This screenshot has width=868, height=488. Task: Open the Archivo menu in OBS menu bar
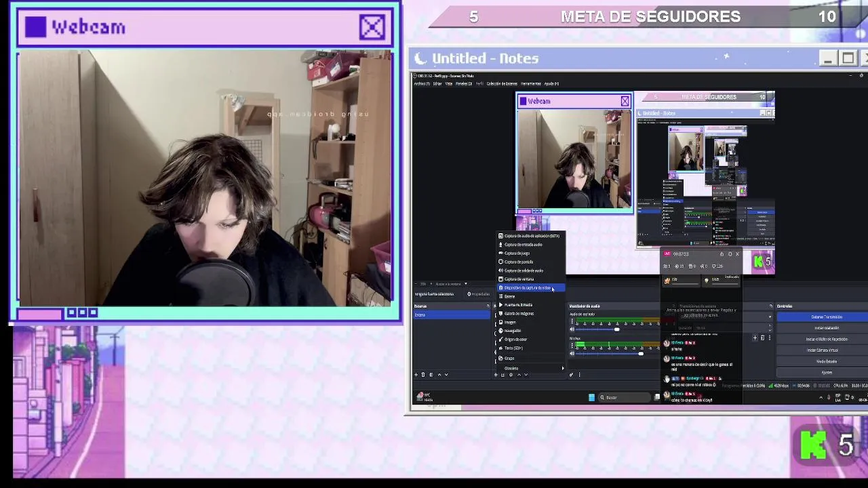tap(422, 83)
